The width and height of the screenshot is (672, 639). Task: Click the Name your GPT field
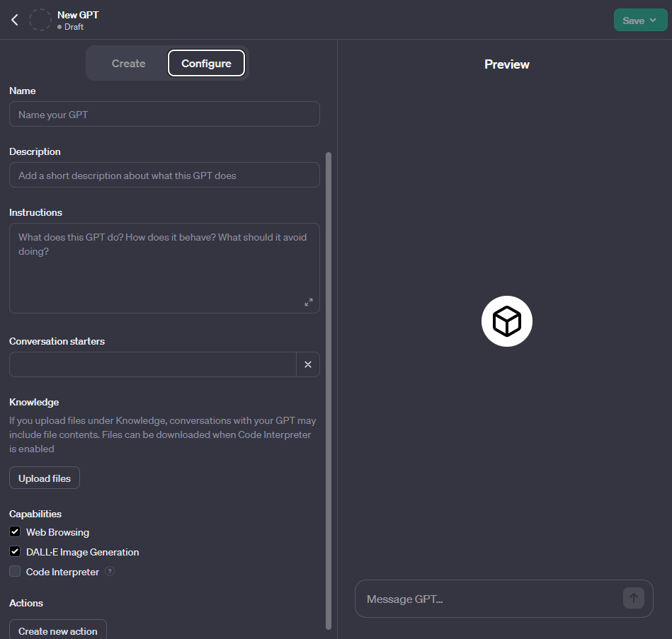pyautogui.click(x=164, y=115)
